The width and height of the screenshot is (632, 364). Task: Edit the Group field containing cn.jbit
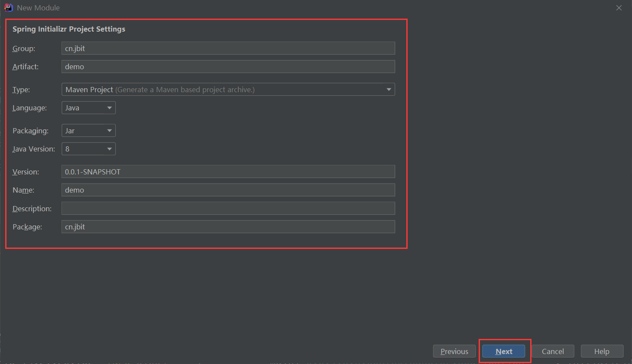tap(228, 48)
